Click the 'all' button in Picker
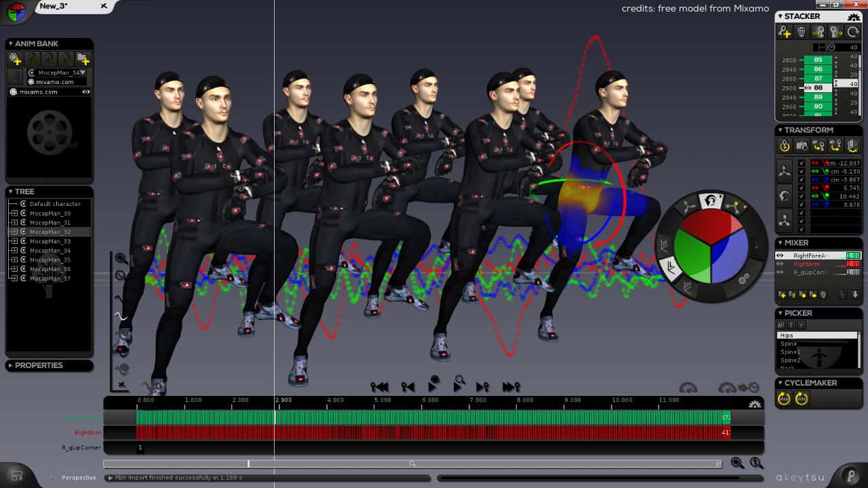Image resolution: width=868 pixels, height=488 pixels. pyautogui.click(x=781, y=325)
